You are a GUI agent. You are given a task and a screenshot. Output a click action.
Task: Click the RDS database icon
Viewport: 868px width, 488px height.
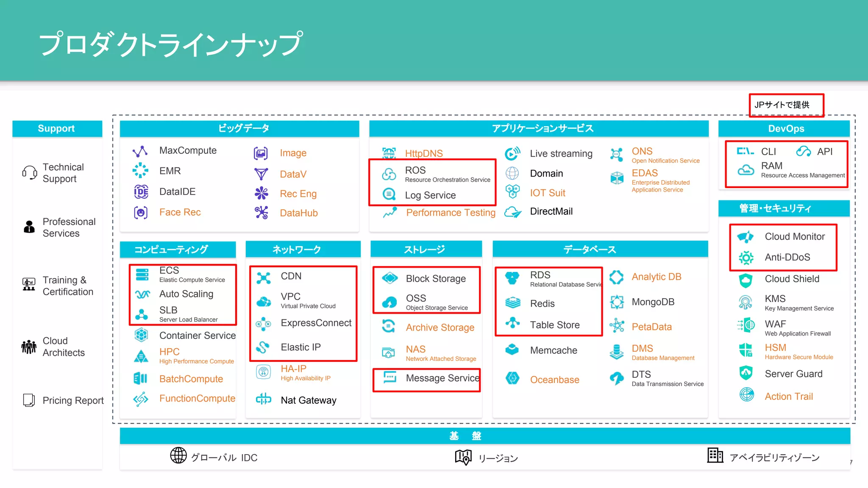tap(512, 278)
